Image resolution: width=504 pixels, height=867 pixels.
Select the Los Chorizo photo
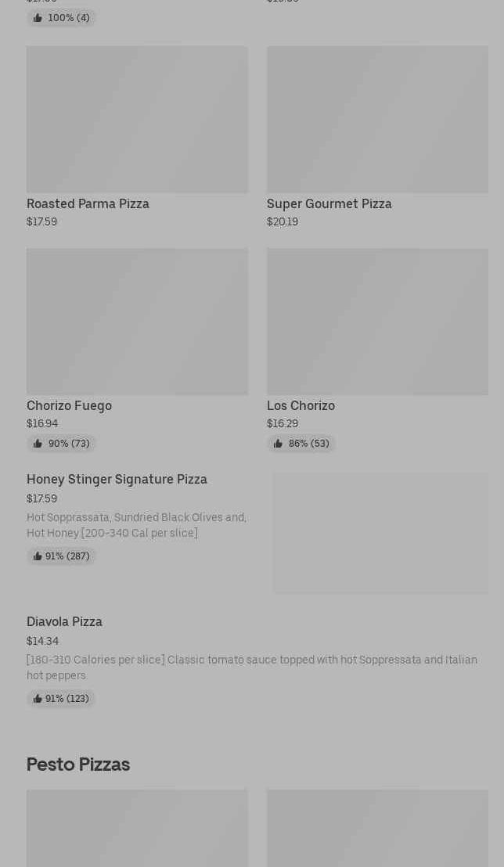pyautogui.click(x=377, y=322)
